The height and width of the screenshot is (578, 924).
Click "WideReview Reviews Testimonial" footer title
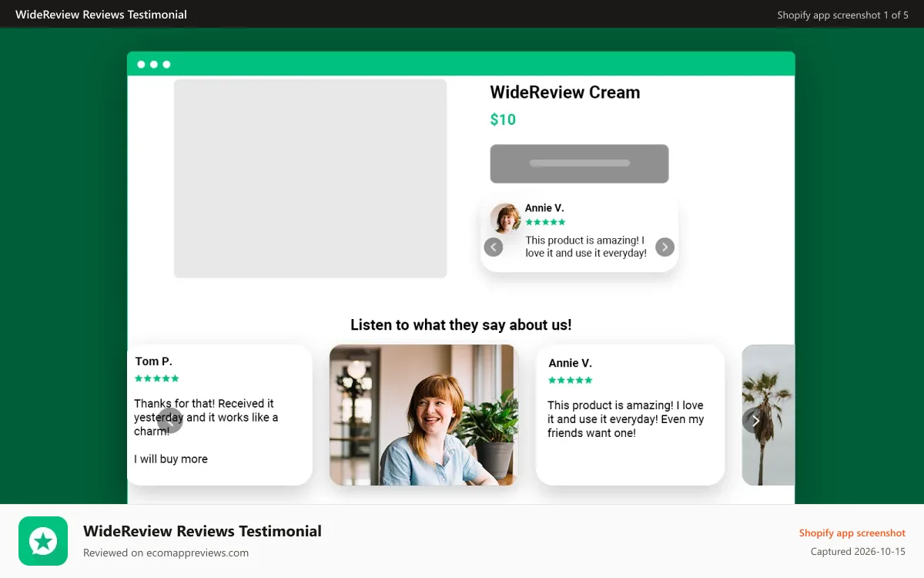coord(203,531)
